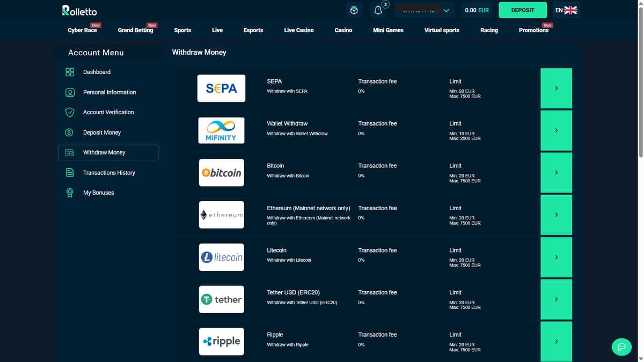Click the Personal Information profile icon
644x362 pixels.
(70, 92)
